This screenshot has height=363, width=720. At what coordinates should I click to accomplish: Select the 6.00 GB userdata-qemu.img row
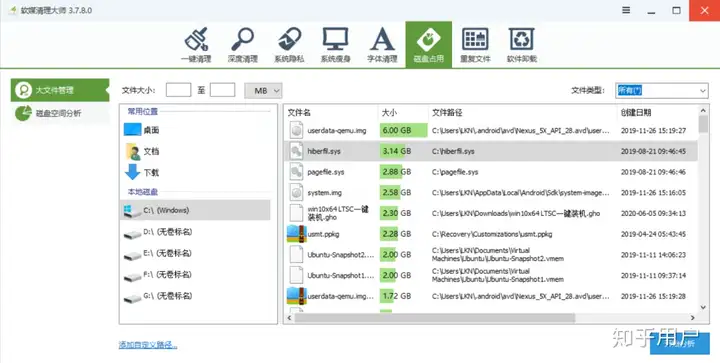tap(491, 130)
